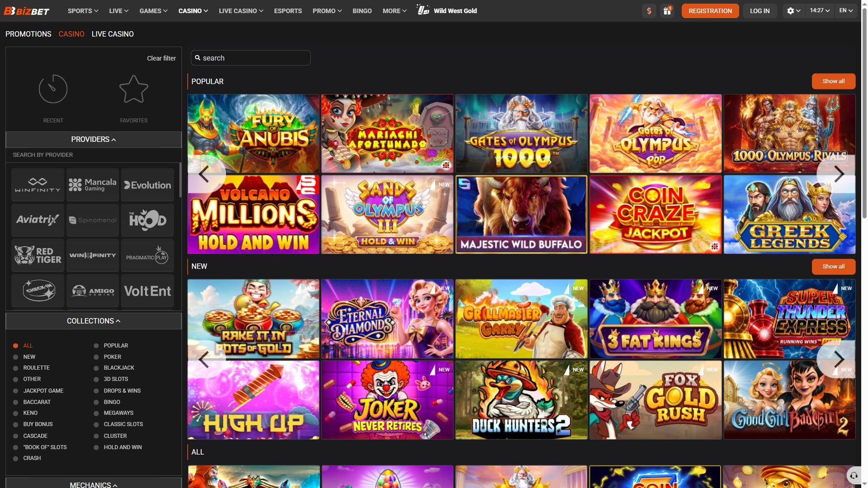Select the Spinomenal provider logo
The height and width of the screenshot is (488, 868).
pyautogui.click(x=93, y=220)
